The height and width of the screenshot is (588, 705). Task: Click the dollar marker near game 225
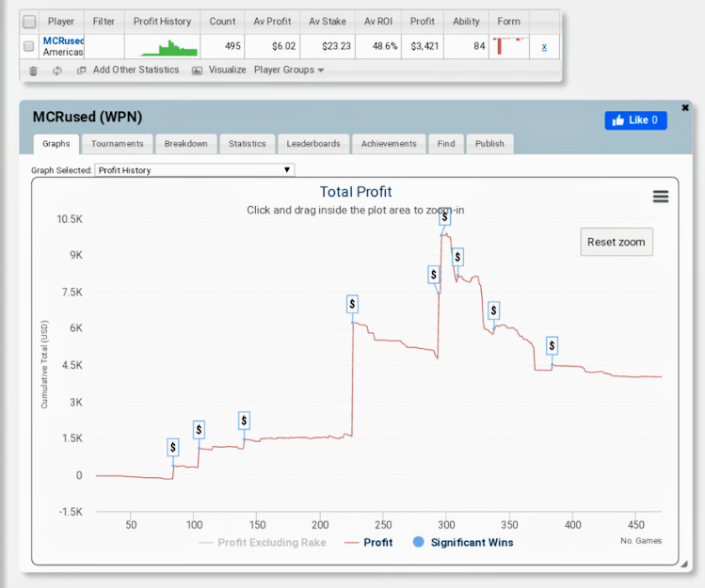[x=352, y=304]
